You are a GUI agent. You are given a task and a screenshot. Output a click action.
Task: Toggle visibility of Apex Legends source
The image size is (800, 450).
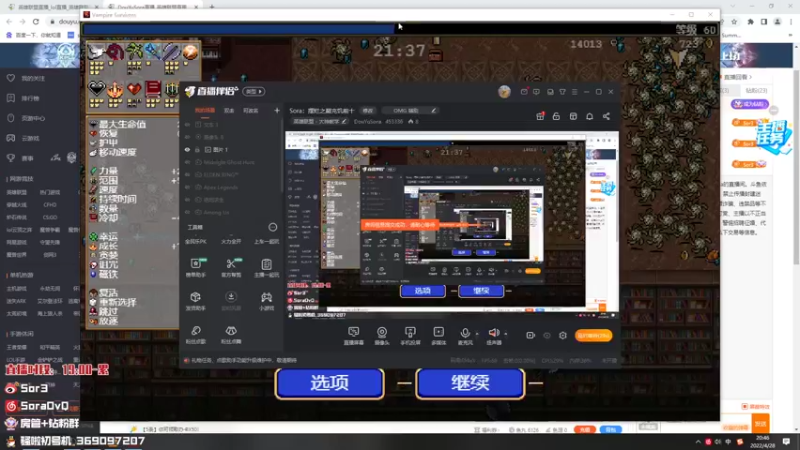tap(187, 187)
